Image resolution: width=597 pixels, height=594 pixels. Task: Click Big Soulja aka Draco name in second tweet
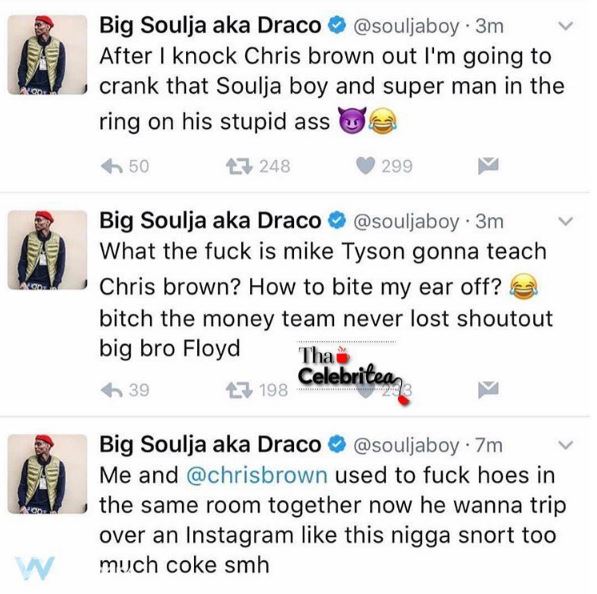click(210, 220)
